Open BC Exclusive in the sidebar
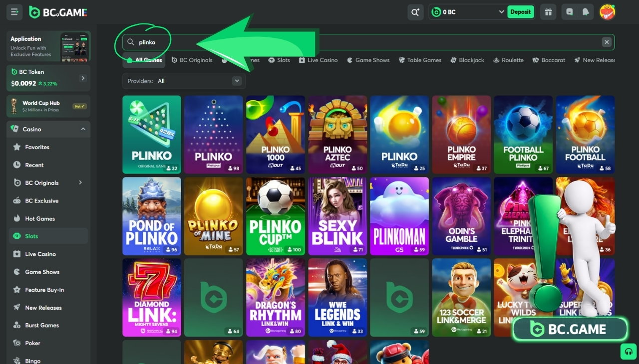Screen dimensions: 639x364 pos(48,201)
